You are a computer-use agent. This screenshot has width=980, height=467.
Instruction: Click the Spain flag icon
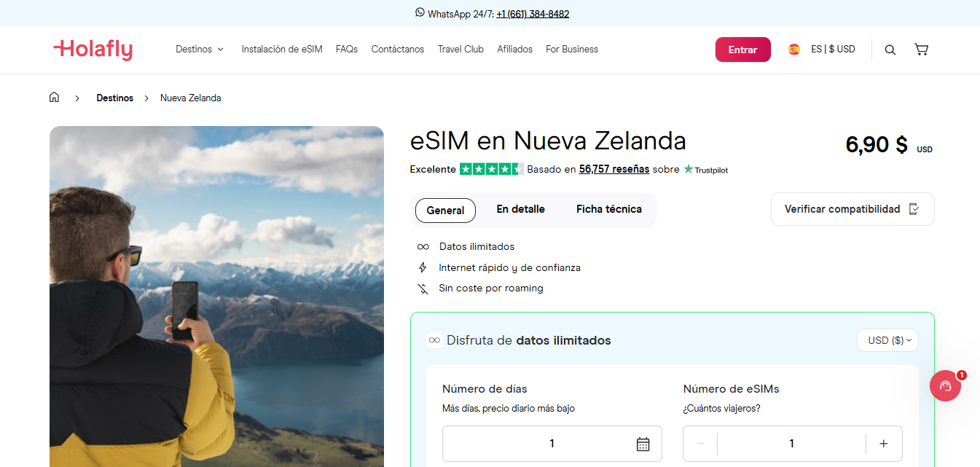point(794,50)
